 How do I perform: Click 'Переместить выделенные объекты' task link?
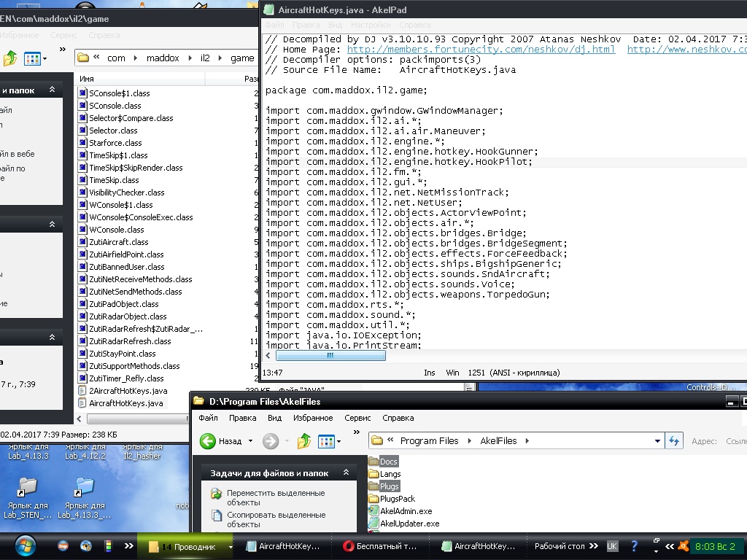coord(276,497)
